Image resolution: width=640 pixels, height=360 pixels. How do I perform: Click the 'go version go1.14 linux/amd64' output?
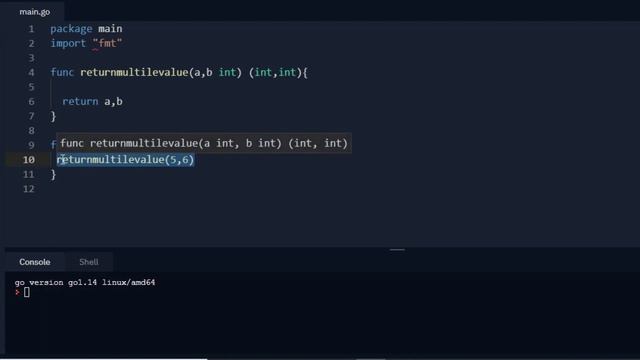85,282
